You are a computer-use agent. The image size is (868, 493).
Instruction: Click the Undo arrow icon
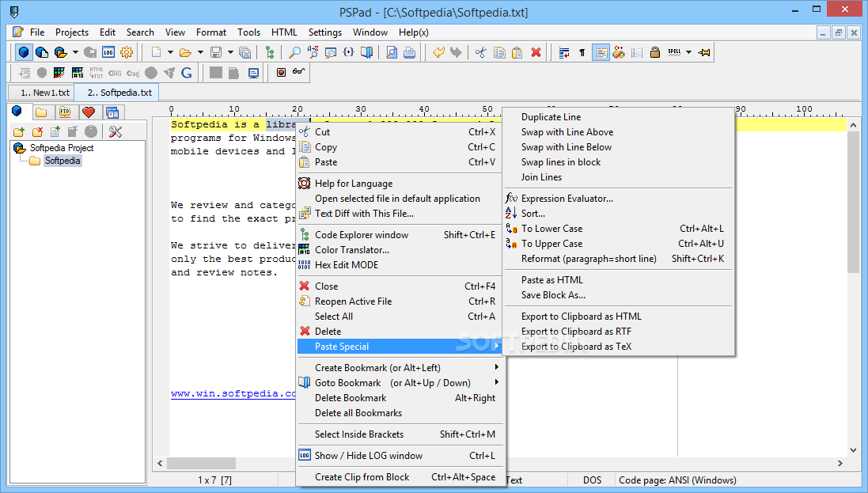(438, 52)
